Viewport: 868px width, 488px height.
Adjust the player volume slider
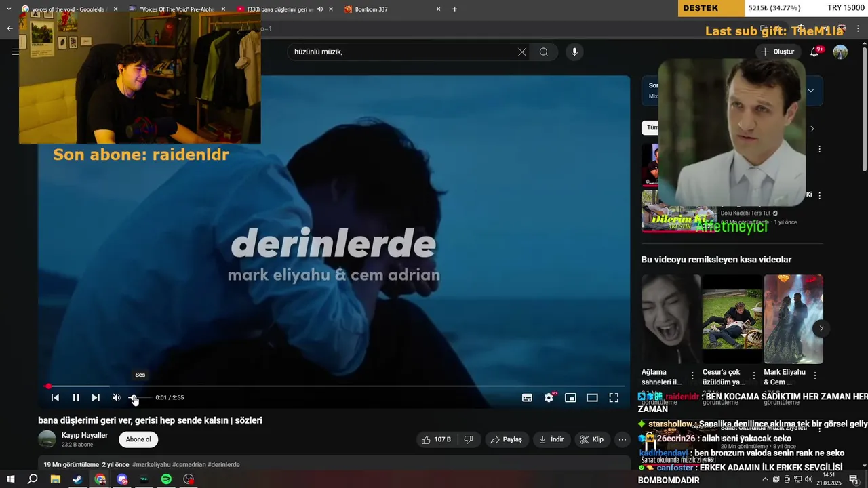coord(139,398)
